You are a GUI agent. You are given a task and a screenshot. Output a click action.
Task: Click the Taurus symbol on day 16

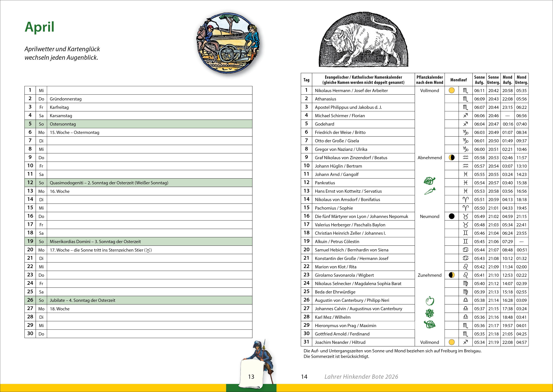(465, 217)
